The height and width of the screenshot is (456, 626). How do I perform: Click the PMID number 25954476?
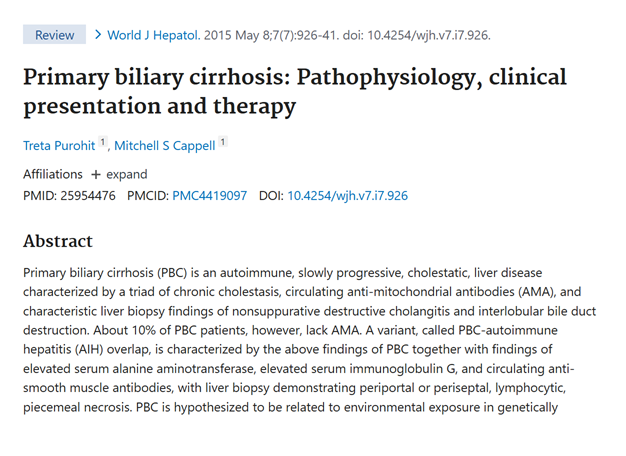(x=88, y=196)
